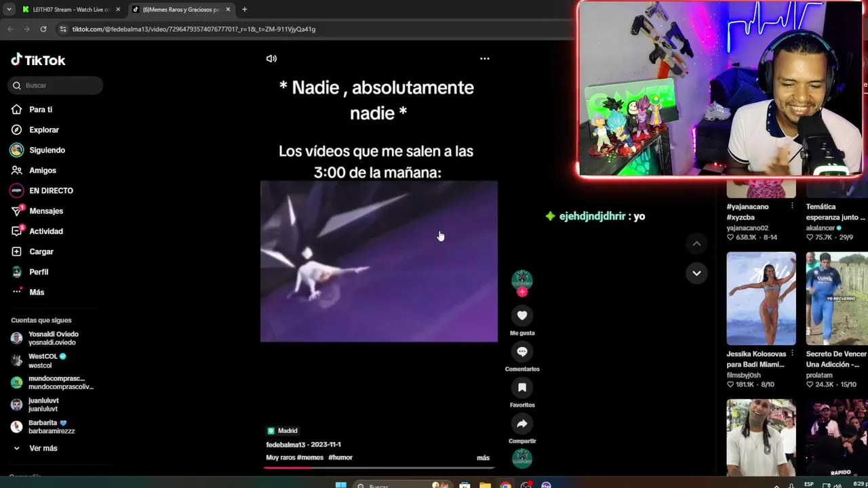Open filmsbyj0sh uploader under Jessika video

(x=743, y=375)
